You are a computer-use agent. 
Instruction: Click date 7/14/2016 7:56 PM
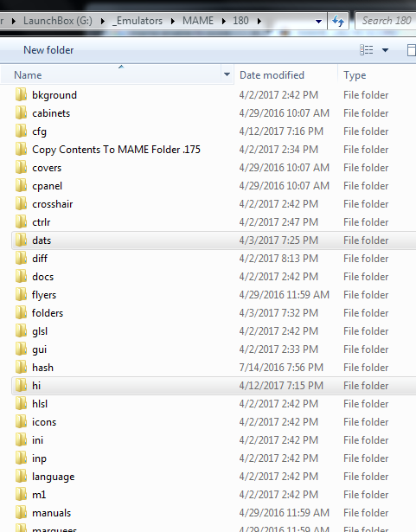[281, 367]
